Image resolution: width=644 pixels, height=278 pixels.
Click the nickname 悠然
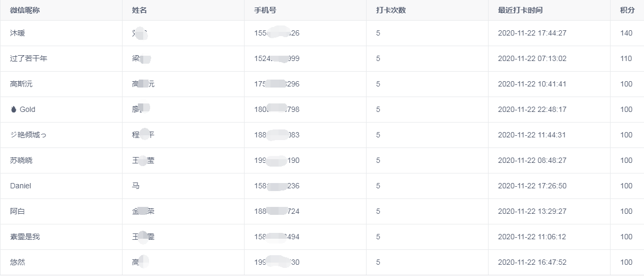pos(18,262)
